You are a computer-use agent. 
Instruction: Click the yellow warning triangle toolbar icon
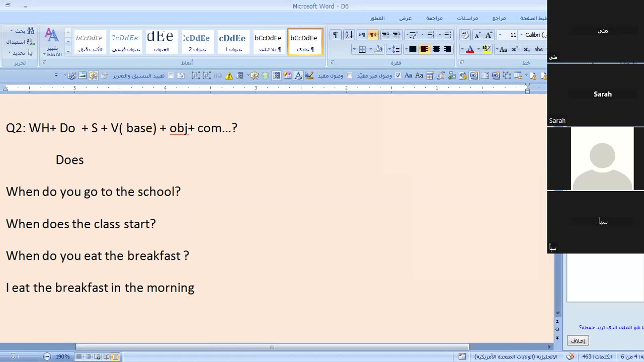[x=229, y=76]
